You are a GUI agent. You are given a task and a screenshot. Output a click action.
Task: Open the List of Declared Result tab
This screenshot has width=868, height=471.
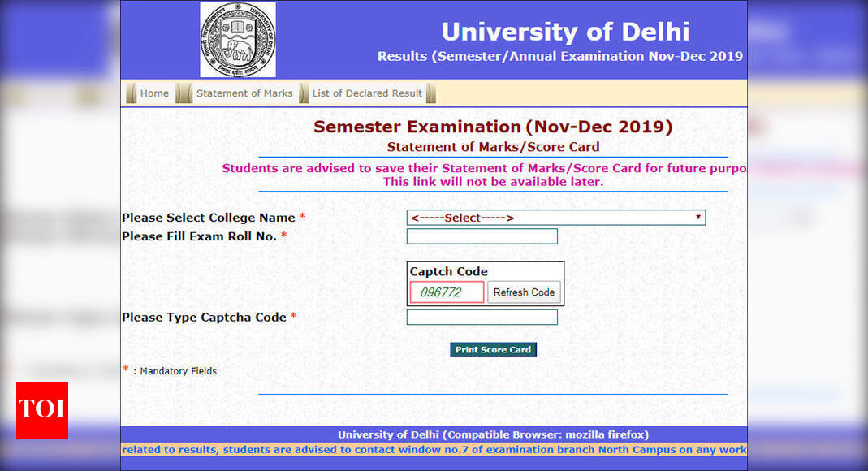tap(365, 93)
